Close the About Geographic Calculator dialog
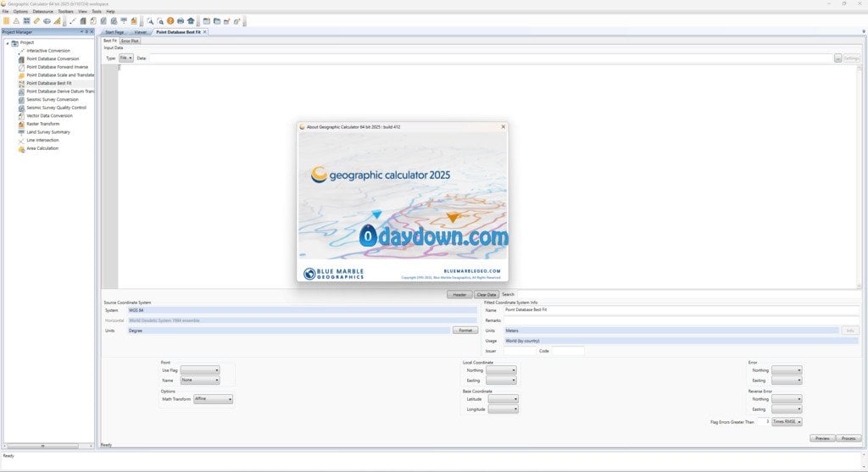Viewport: 868px width, 472px height. coord(504,127)
